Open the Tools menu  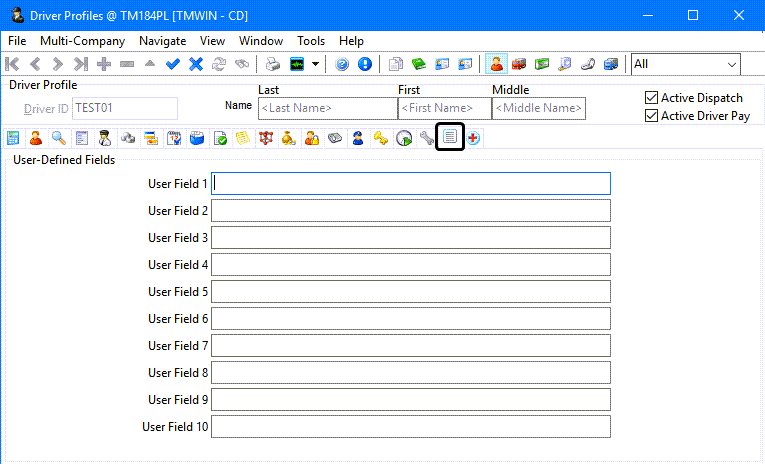pyautogui.click(x=311, y=41)
